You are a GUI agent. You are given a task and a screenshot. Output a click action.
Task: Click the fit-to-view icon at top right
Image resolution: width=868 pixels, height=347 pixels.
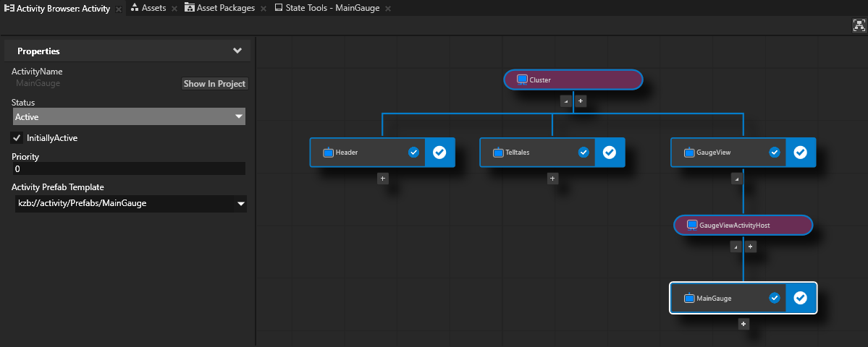click(x=859, y=25)
